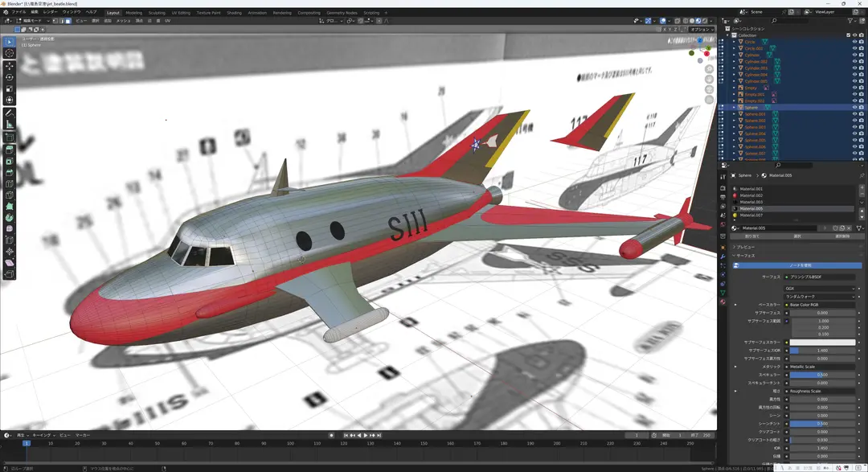Switch to the Modeling workspace tab
The height and width of the screenshot is (472, 868).
(x=133, y=13)
